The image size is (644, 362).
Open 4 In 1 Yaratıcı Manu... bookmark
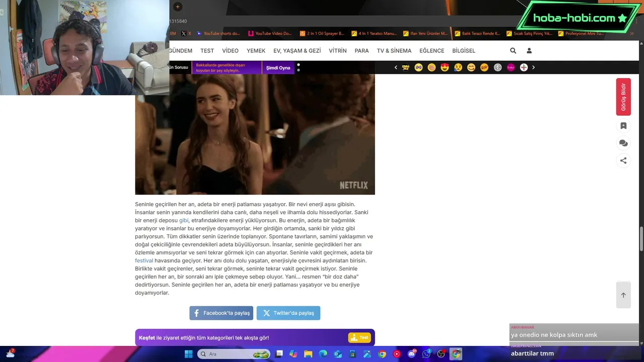374,34
